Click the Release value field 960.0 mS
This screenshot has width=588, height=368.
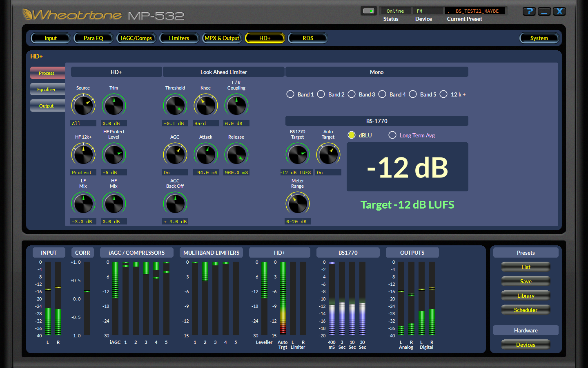(236, 172)
